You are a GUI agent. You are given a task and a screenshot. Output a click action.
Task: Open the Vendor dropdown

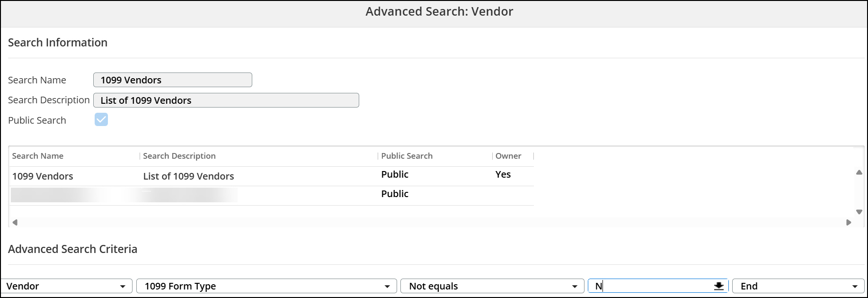coord(66,286)
